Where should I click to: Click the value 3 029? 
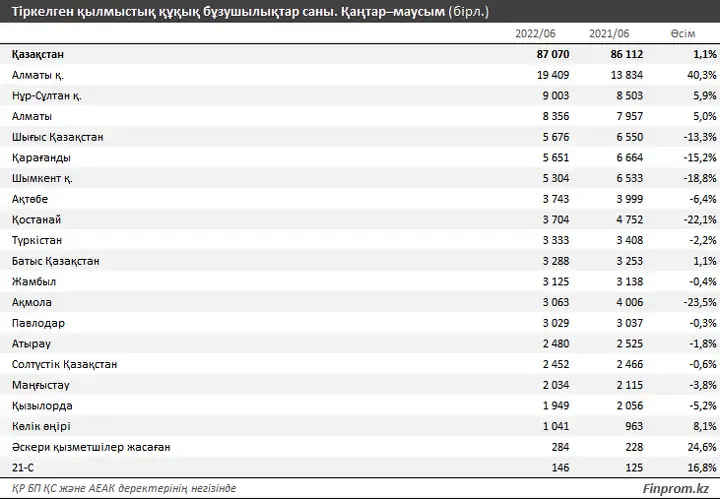point(556,323)
